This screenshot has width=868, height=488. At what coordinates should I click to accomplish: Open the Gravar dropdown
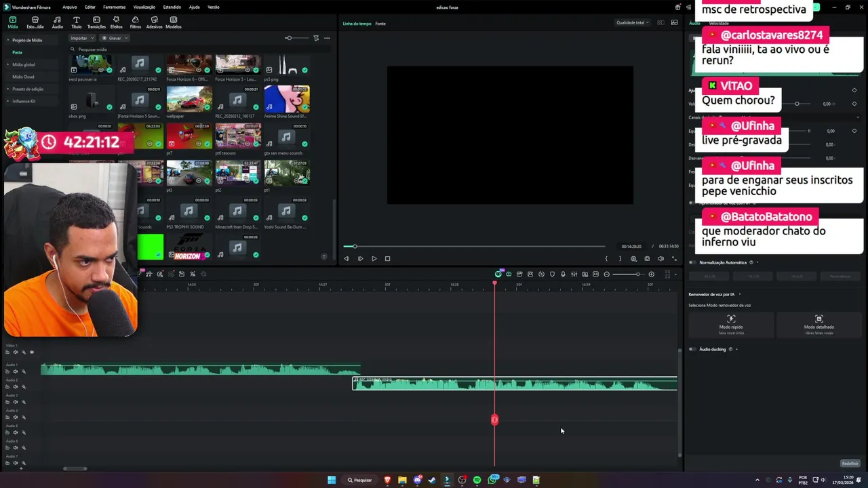115,38
